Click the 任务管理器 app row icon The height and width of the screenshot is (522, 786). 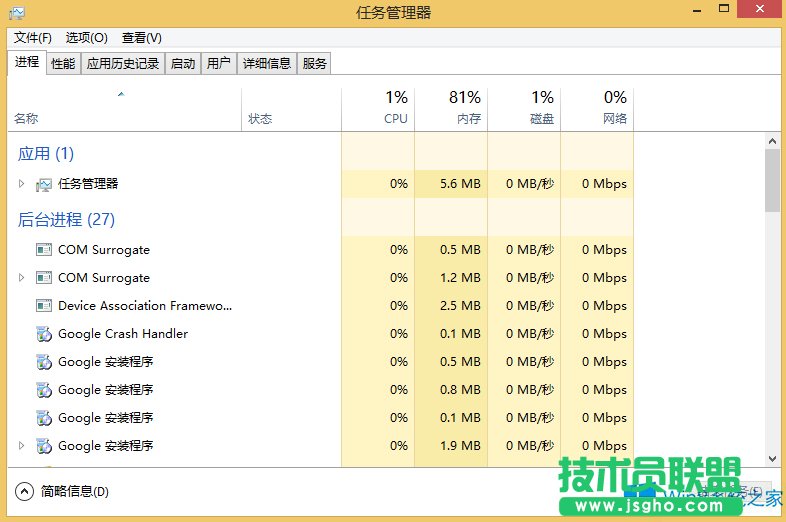[x=43, y=184]
